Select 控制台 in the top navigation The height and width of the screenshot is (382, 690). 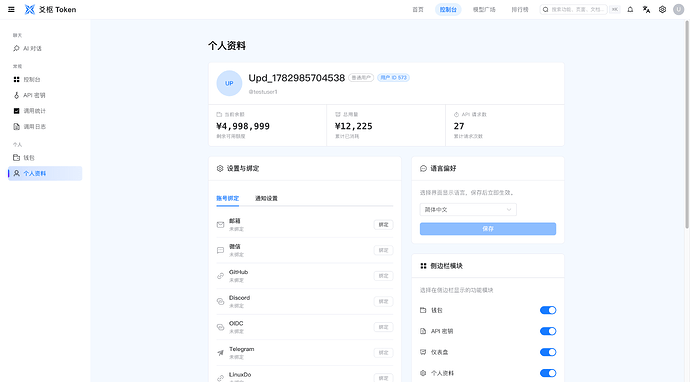point(448,9)
